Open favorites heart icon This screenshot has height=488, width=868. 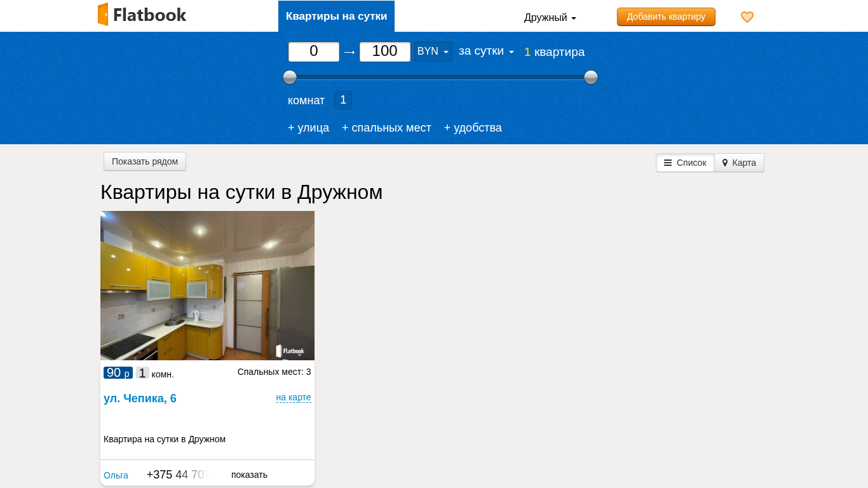pos(747,17)
